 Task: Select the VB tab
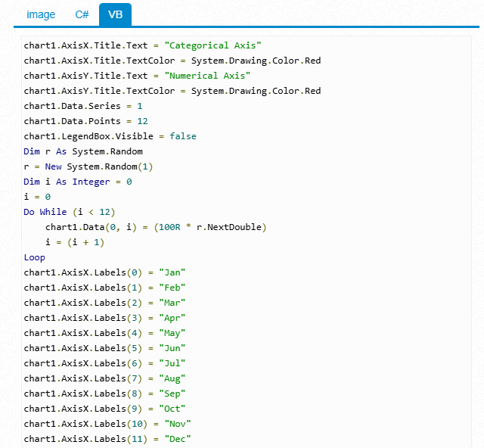115,14
